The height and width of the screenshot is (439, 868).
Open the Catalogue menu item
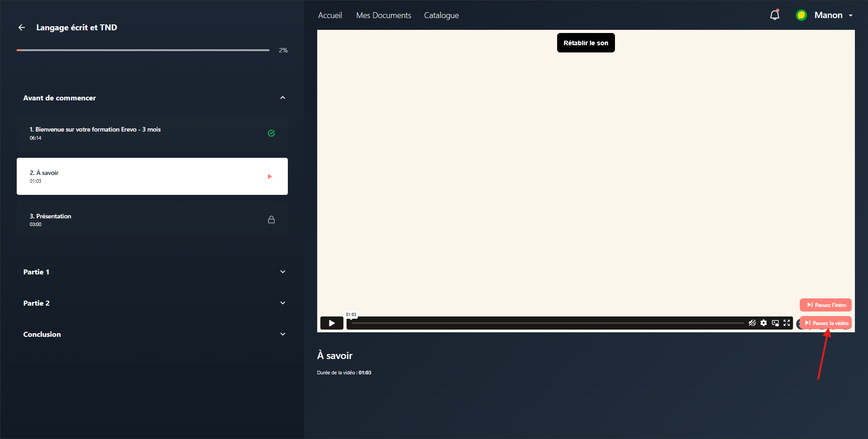(441, 15)
